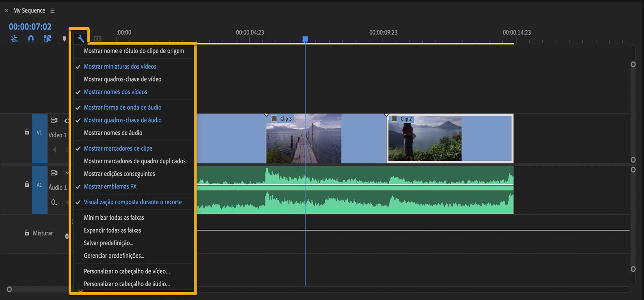Click the lock icon for track A1
This screenshot has width=644, height=300.
[27, 184]
